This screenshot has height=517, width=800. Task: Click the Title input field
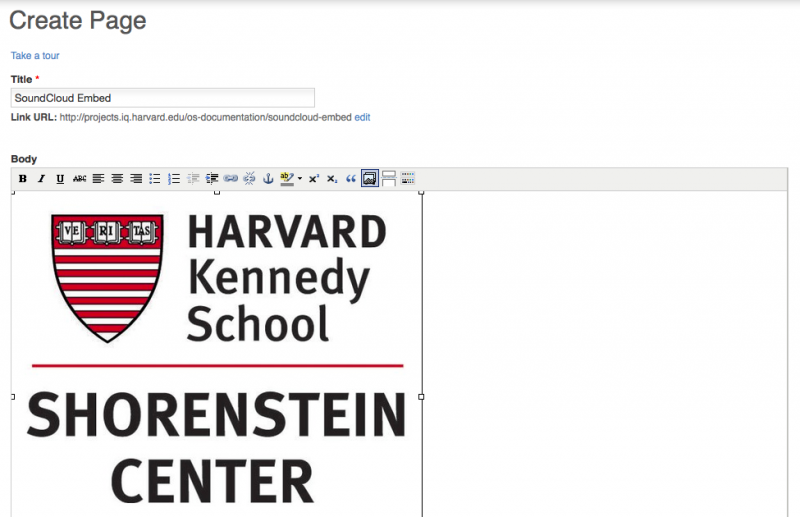(163, 98)
